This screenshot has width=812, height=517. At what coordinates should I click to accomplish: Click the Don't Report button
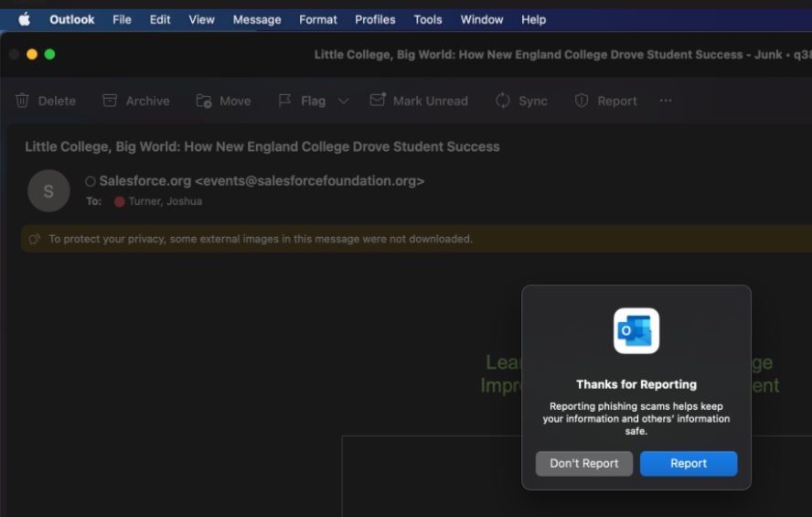(x=584, y=463)
